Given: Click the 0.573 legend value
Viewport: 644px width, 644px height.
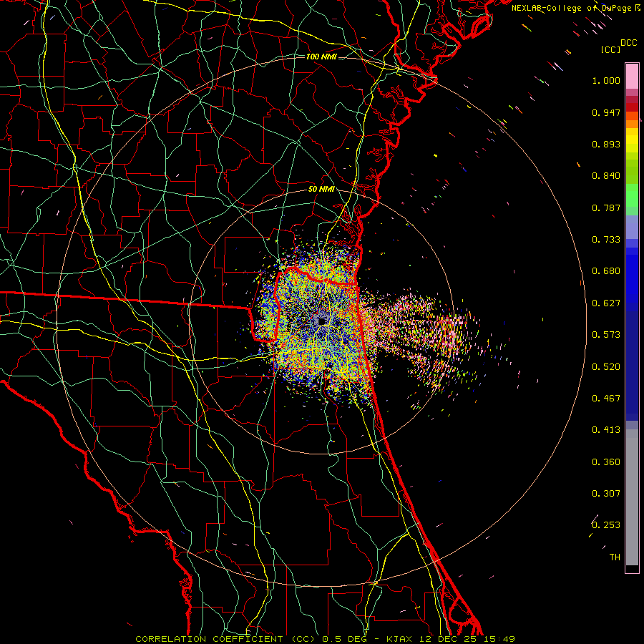Looking at the screenshot, I should click(x=606, y=335).
